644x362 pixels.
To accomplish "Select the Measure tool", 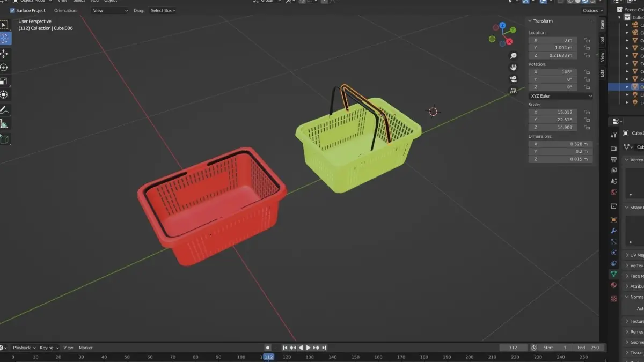I will coord(4,124).
